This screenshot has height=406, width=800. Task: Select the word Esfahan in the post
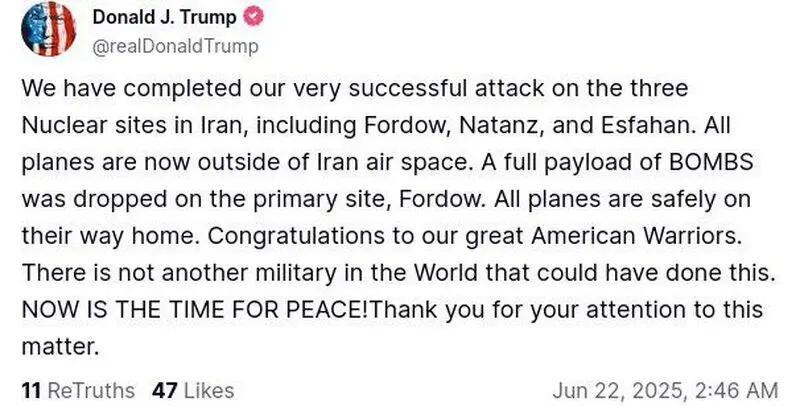[x=648, y=125]
